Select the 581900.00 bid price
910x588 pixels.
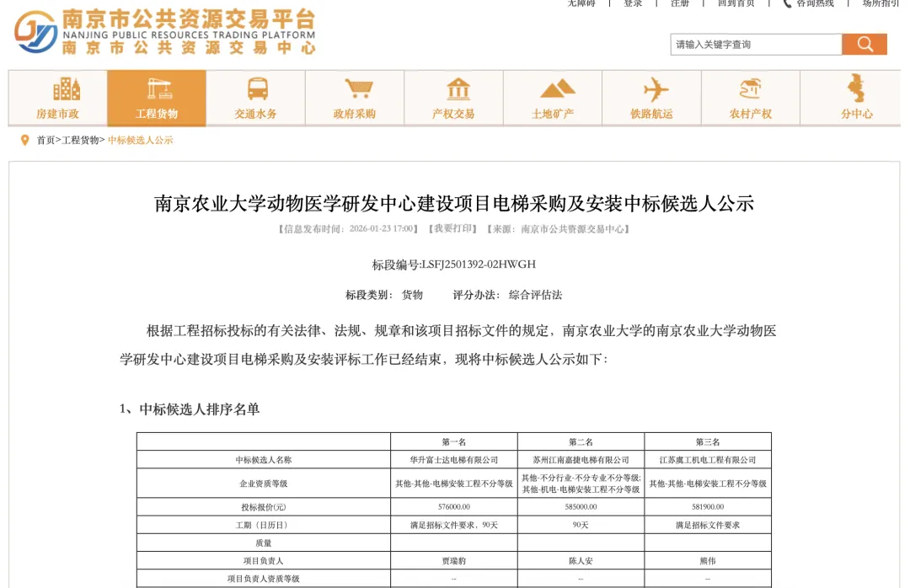[x=708, y=507]
